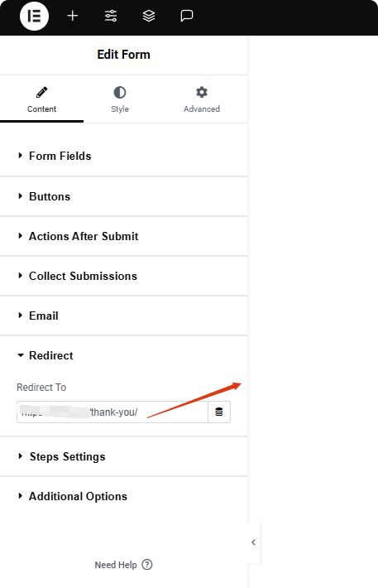Screen dimensions: 378x588
Task: Expand the Form Fields section
Action: [123, 156]
